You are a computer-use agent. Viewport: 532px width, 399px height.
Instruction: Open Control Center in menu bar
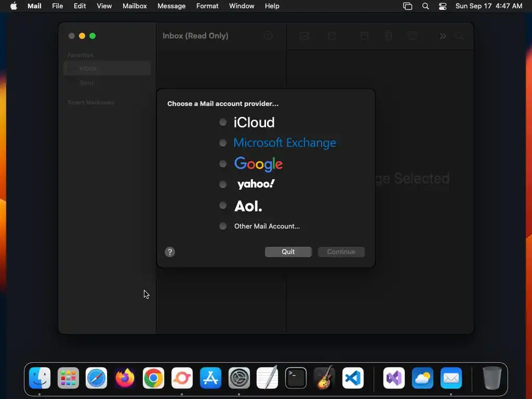tap(443, 6)
